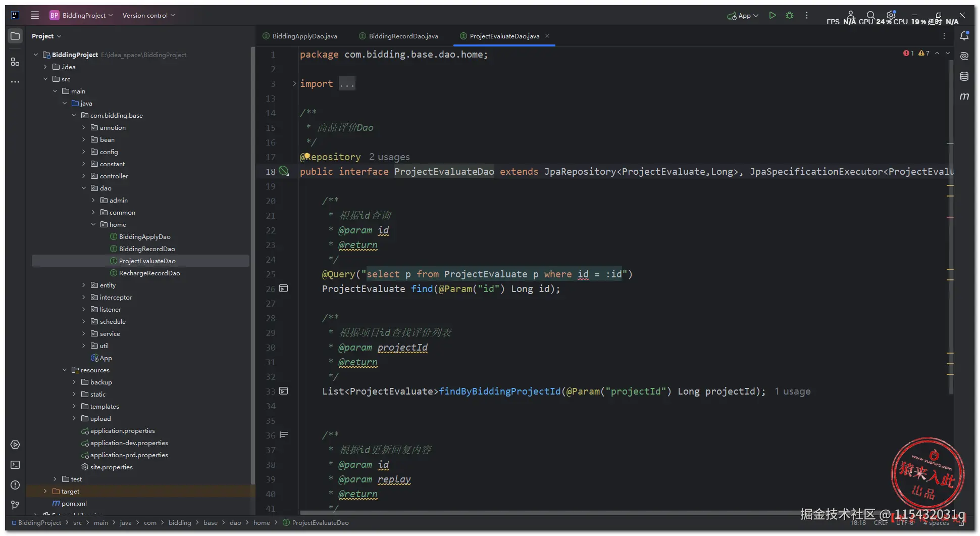Expand the controller package

(x=84, y=176)
